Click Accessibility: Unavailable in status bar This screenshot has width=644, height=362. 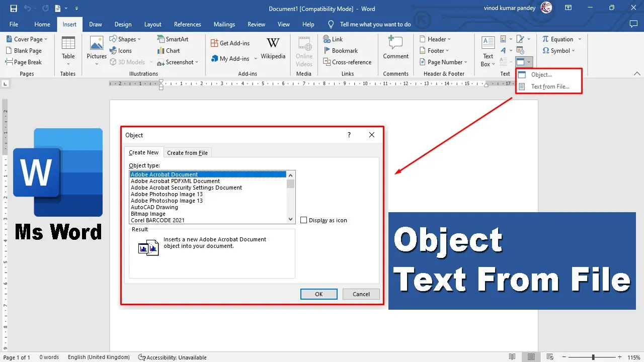click(x=173, y=357)
